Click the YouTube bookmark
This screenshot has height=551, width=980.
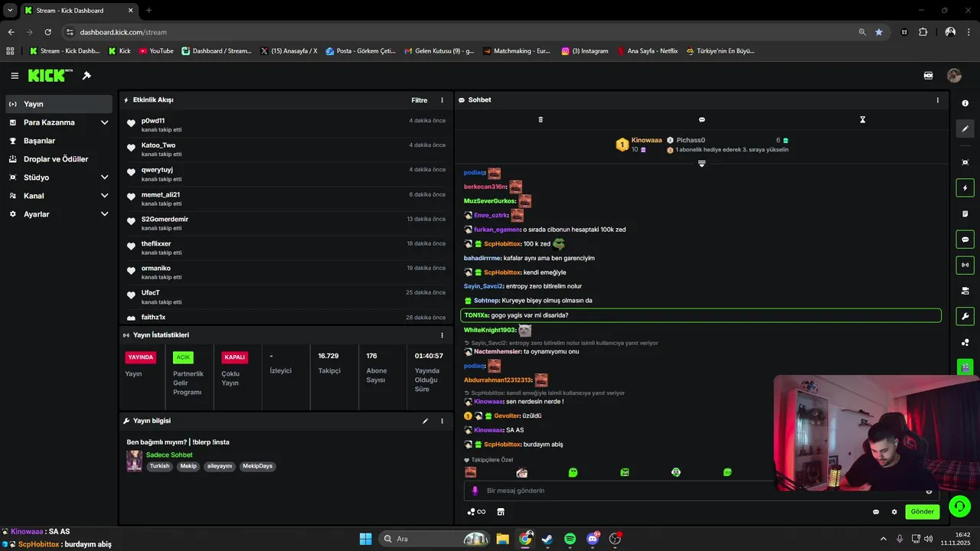[156, 51]
